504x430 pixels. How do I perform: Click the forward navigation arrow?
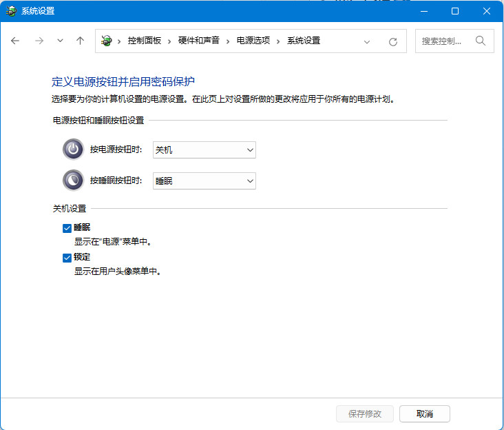[x=39, y=41]
